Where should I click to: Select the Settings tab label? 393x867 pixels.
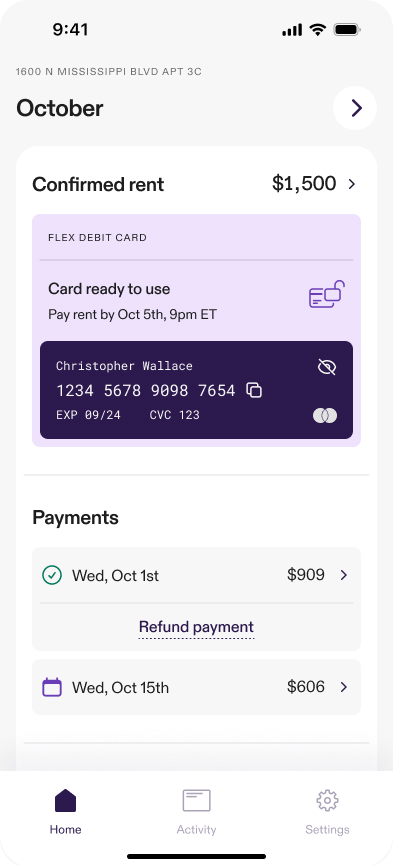click(x=327, y=829)
